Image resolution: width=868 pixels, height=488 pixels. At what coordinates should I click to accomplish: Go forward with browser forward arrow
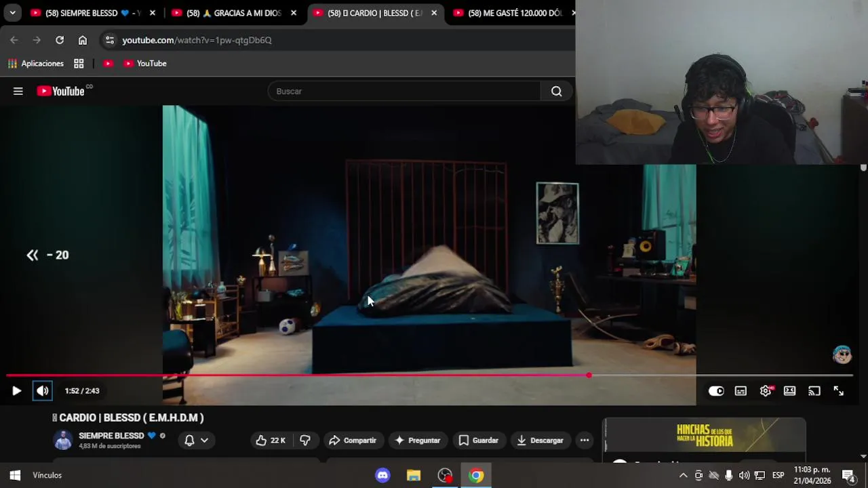pos(37,40)
